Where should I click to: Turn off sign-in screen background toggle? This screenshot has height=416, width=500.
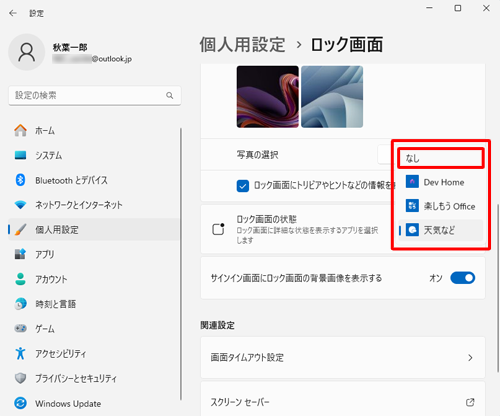pyautogui.click(x=463, y=278)
